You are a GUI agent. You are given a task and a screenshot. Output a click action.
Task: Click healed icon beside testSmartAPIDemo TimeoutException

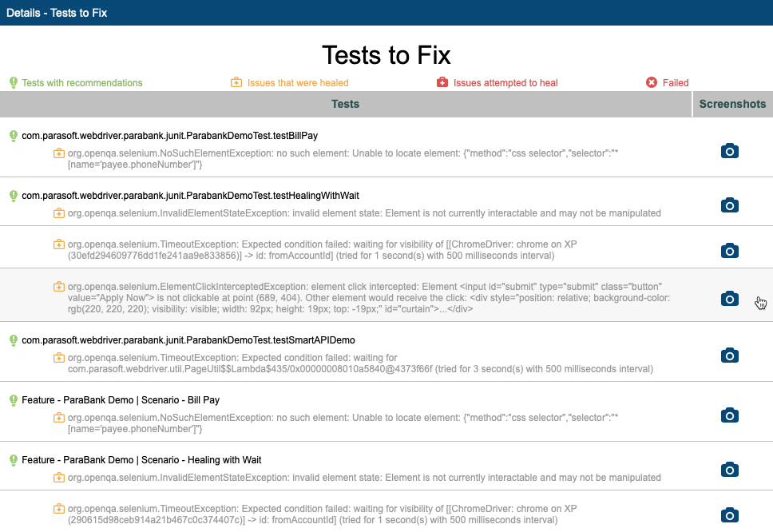[58, 357]
